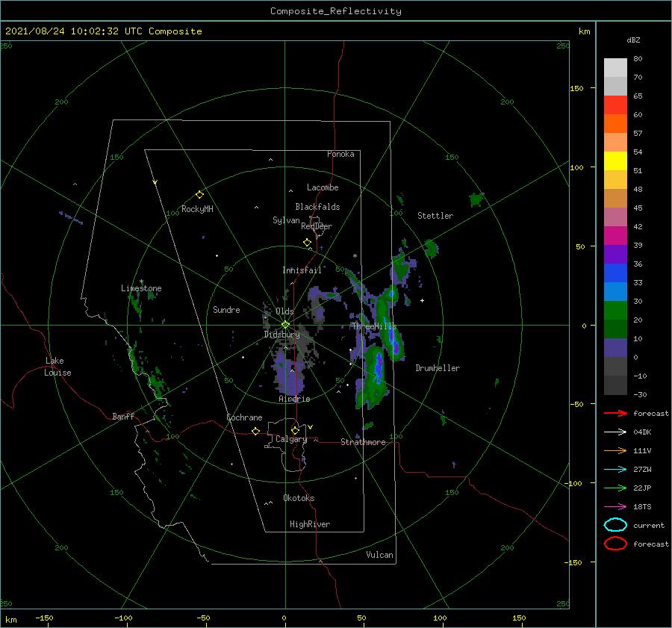Click the Lacombe city label

(323, 187)
